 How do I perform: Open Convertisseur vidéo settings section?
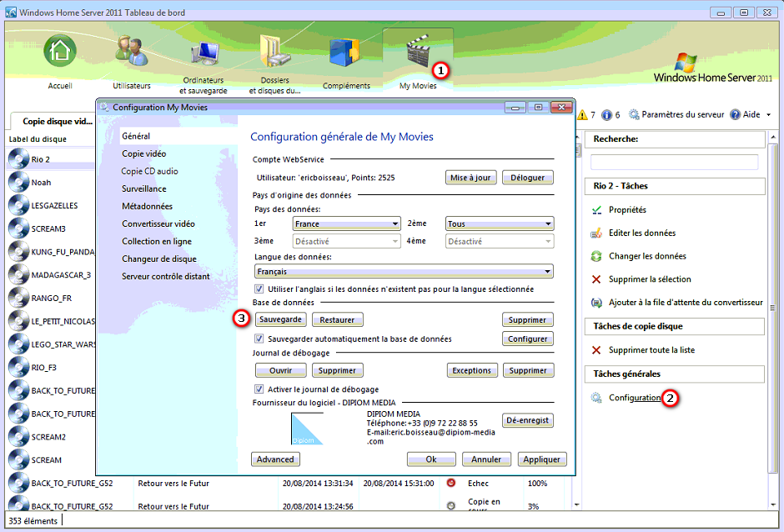tap(158, 223)
